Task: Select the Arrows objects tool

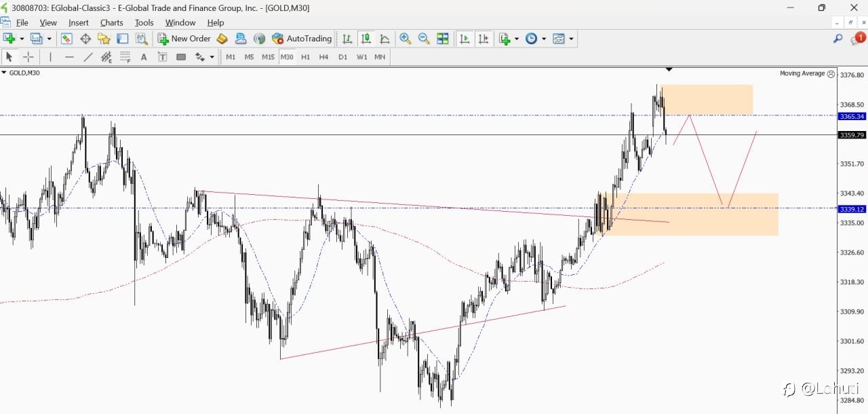Action: click(x=200, y=57)
